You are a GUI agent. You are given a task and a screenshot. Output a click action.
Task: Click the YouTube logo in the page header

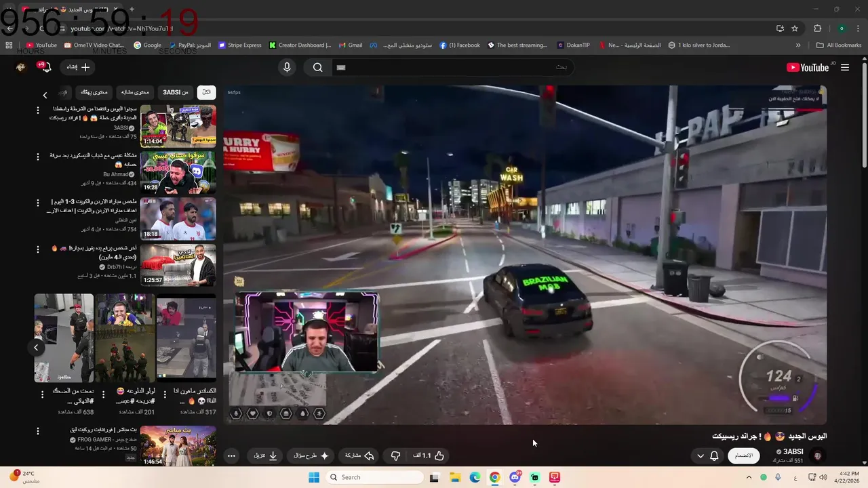pos(807,67)
